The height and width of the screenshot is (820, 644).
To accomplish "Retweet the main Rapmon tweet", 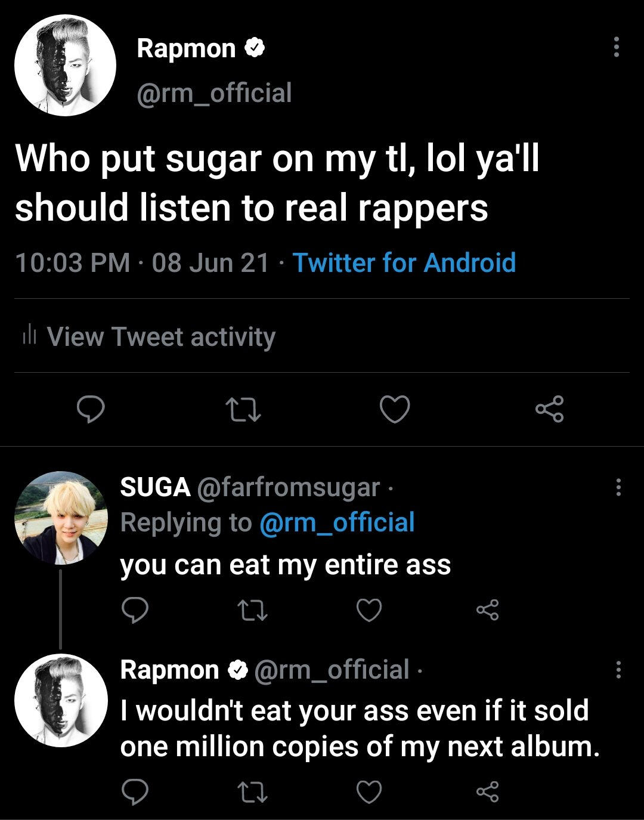I will coord(243,410).
